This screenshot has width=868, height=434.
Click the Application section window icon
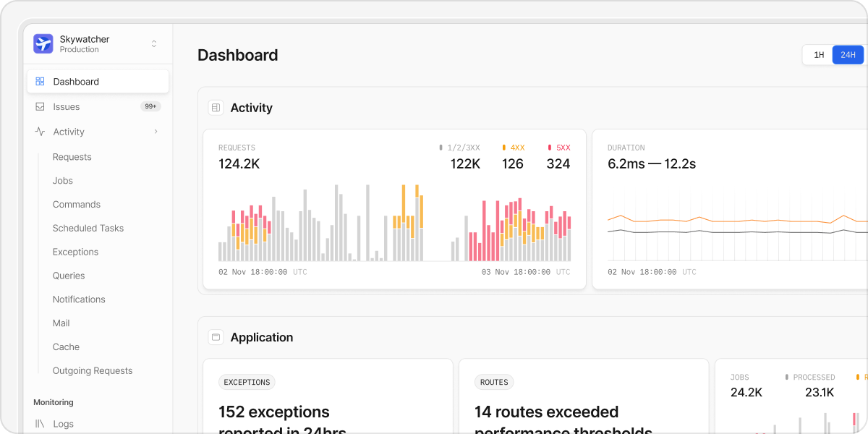click(216, 337)
